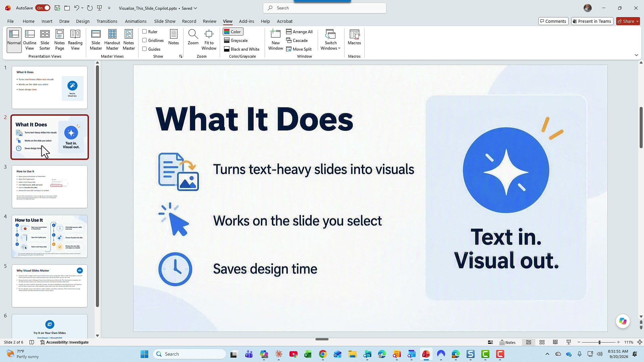Open the Slide Master view

tap(96, 40)
